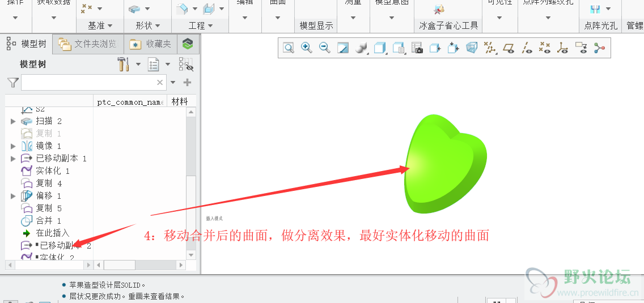The image size is (644, 303).
Task: Toggle annotation display icon
Action: pyautogui.click(x=581, y=48)
